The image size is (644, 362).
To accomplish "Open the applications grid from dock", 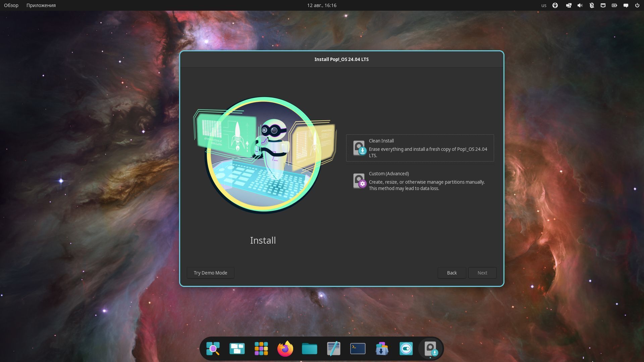I will pos(261,349).
